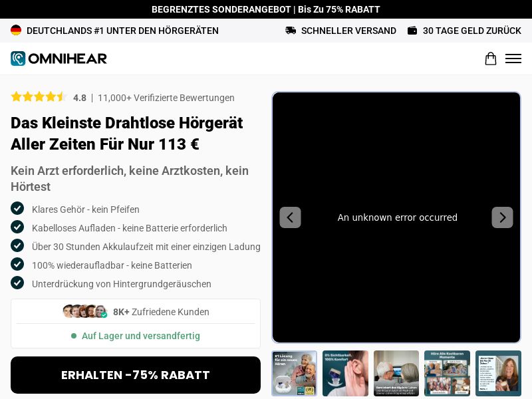The image size is (532, 399).
Task: Click the star rating icons
Action: (39, 97)
